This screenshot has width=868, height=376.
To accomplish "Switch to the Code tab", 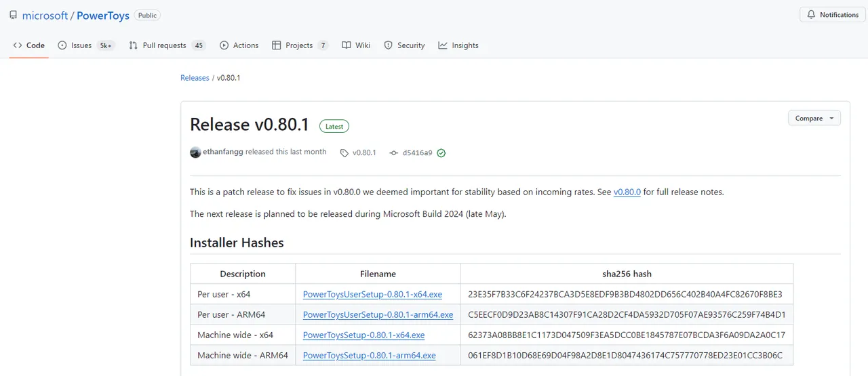I will point(28,45).
